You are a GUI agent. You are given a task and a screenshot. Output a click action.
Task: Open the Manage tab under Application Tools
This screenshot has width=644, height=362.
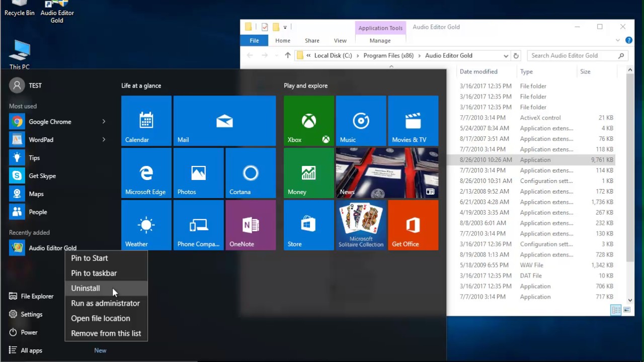tap(380, 41)
